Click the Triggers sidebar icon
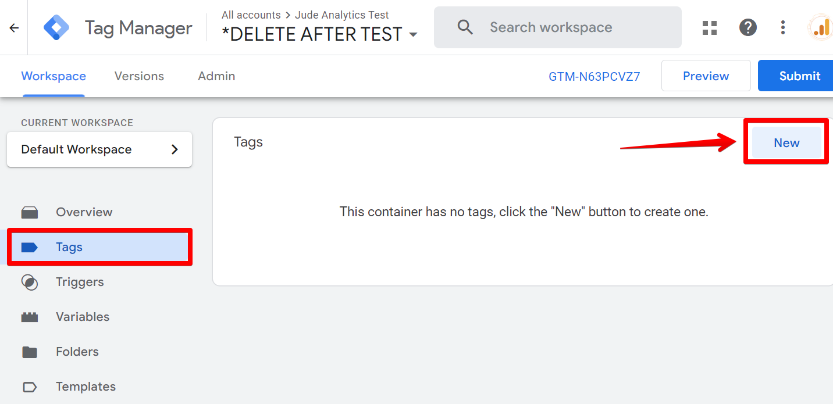The image size is (833, 404). coord(30,282)
